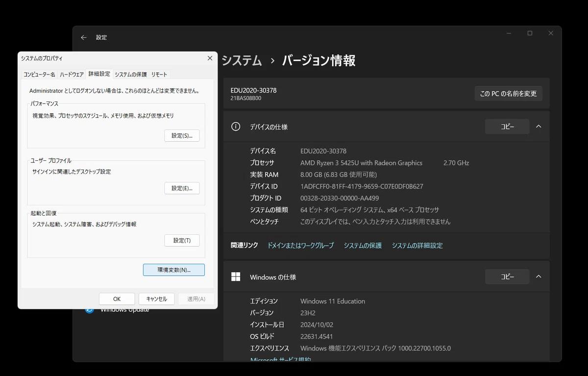Click キャンセル in system properties dialog
Screen dimensions: 588x376
point(157,299)
